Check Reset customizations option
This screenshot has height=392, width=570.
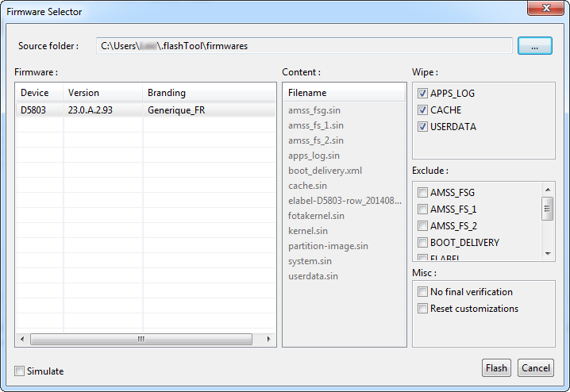coord(423,309)
